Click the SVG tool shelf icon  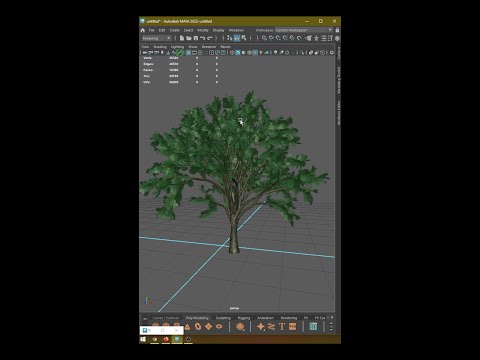(292, 327)
